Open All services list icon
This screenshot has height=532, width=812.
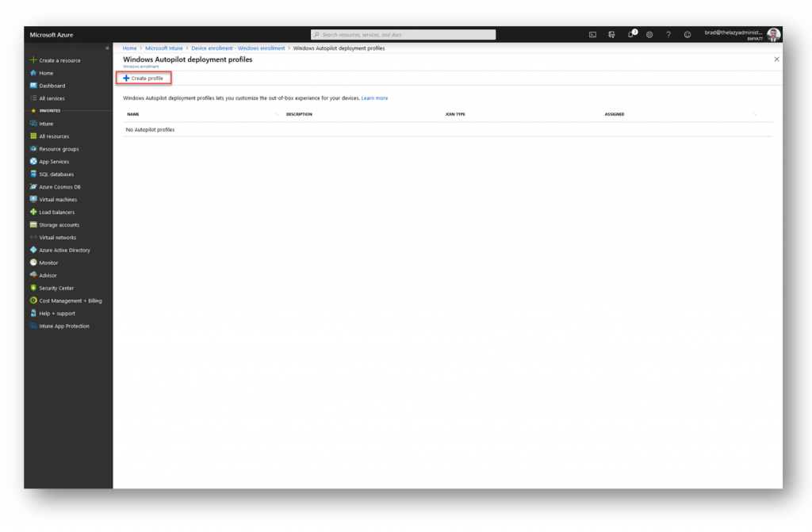click(x=33, y=98)
